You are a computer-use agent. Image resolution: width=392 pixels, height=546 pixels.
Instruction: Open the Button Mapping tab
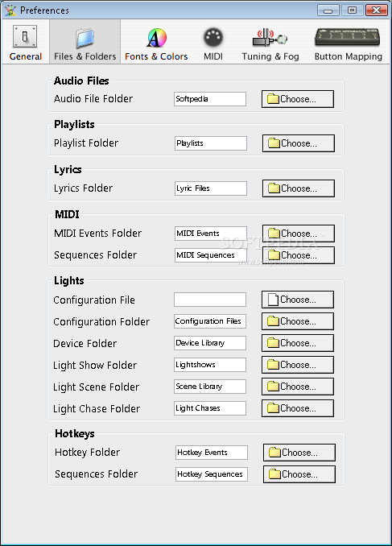(349, 42)
